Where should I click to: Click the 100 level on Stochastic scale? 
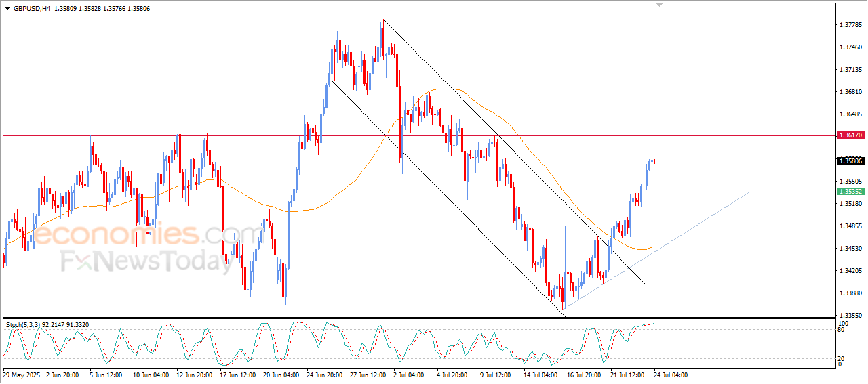[845, 324]
